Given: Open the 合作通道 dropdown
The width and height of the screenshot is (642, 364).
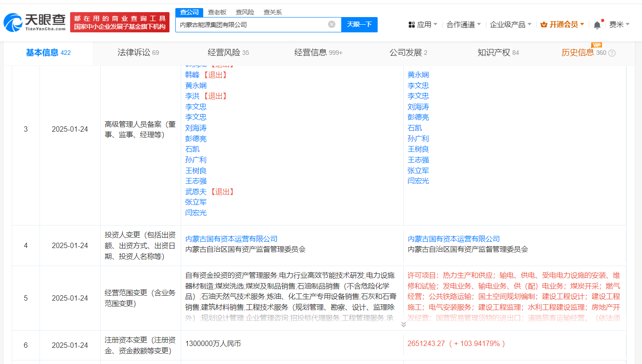Looking at the screenshot, I should click(x=464, y=25).
